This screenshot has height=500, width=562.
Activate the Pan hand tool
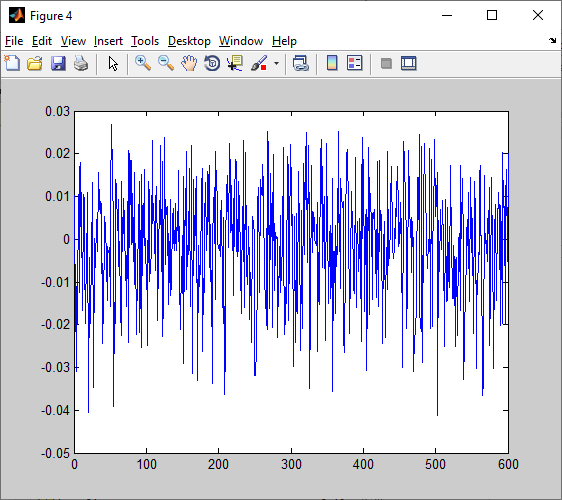[x=189, y=63]
